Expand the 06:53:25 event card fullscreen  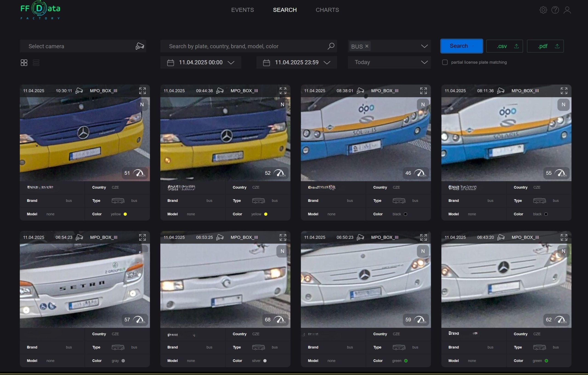coord(283,237)
